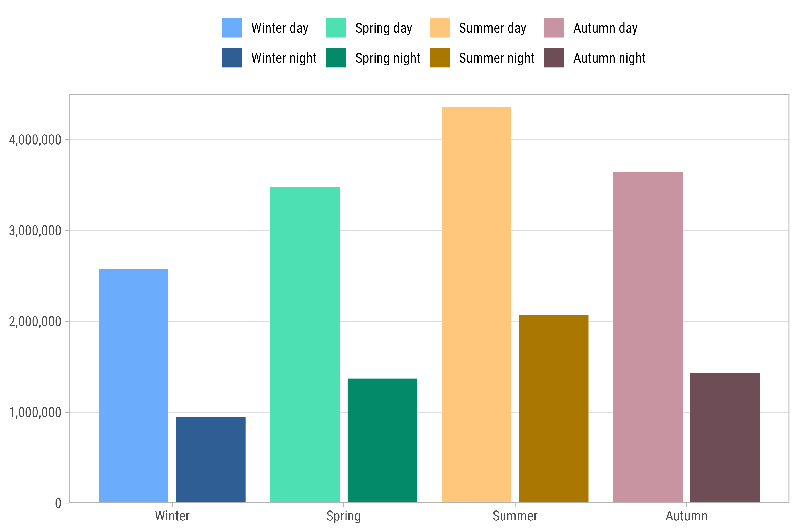Image resolution: width=798 pixels, height=532 pixels.
Task: Select the light green Spring day bar
Action: click(x=305, y=344)
